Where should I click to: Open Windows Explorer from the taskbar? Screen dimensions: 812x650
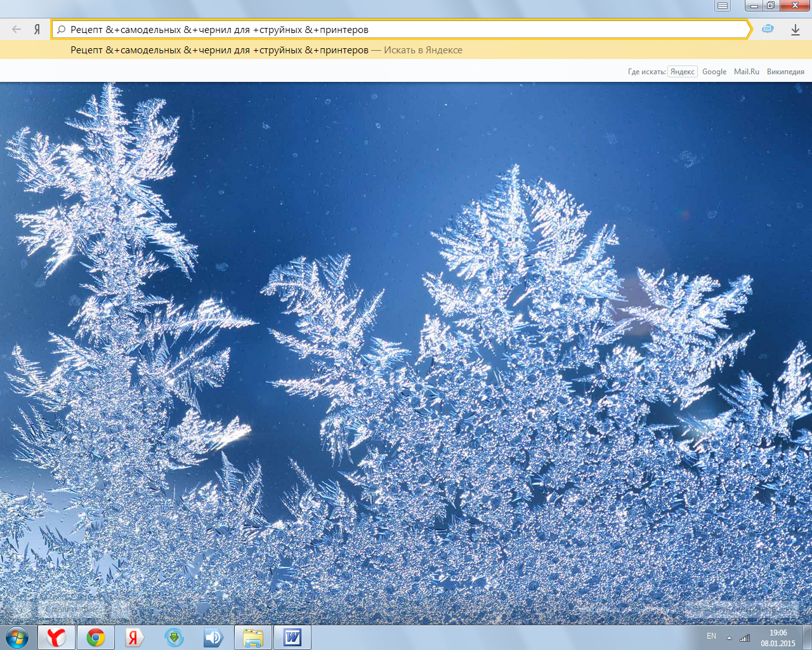pyautogui.click(x=253, y=637)
